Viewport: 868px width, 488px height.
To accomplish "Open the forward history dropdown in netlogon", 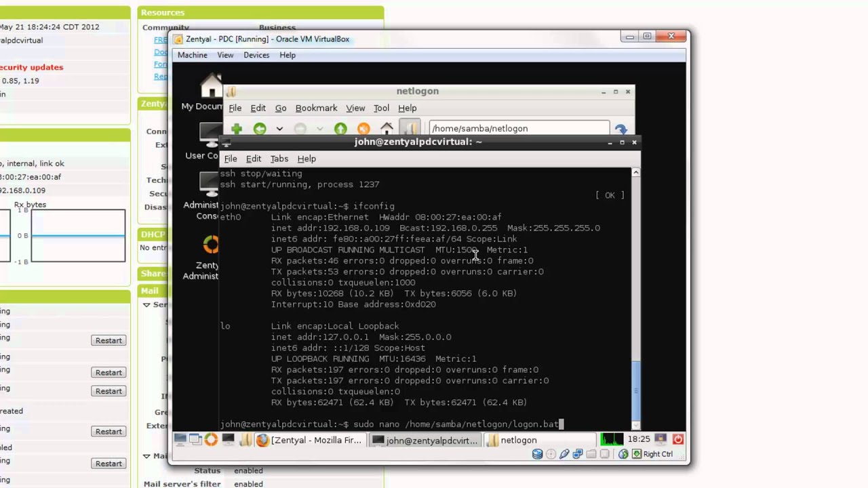I will 320,129.
